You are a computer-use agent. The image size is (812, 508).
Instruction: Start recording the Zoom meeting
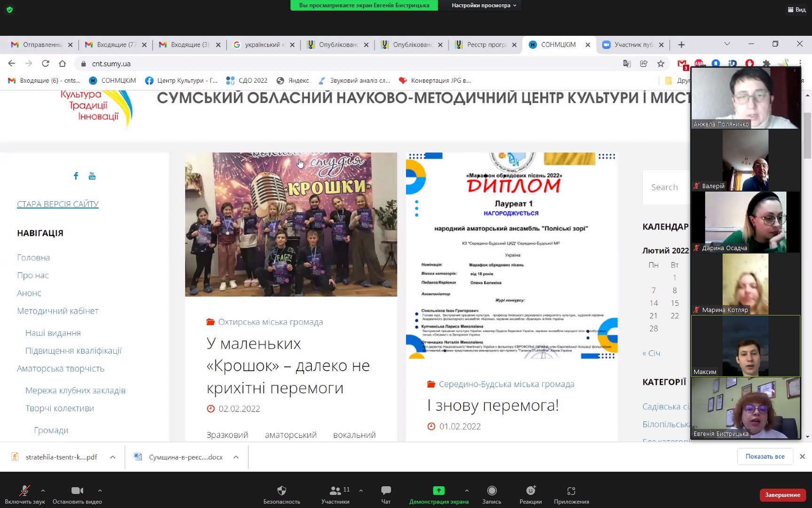click(x=492, y=491)
